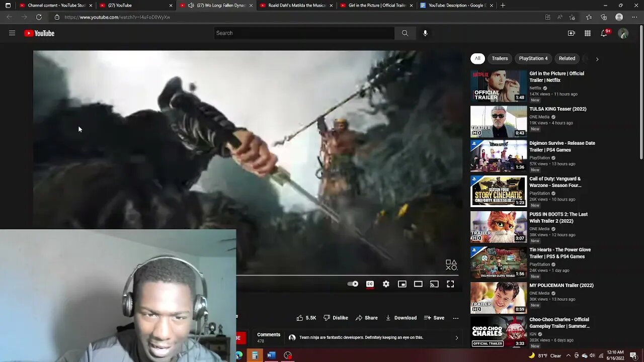The image size is (644, 362).
Task: Show hidden system tray icons
Action: coord(569,355)
